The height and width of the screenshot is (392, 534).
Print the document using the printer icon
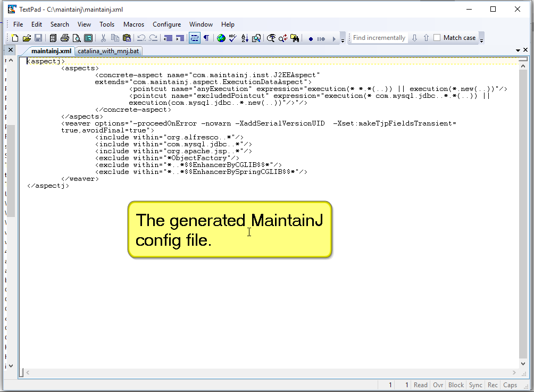click(65, 38)
